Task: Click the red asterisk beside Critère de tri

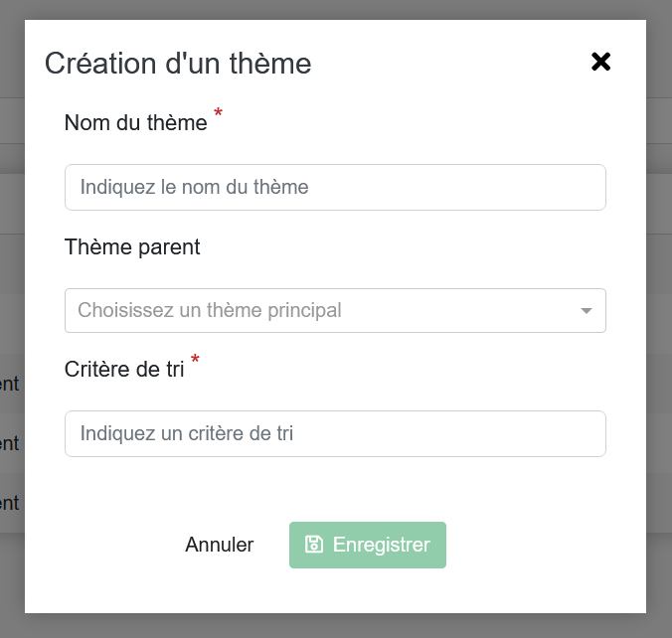Action: (x=195, y=360)
